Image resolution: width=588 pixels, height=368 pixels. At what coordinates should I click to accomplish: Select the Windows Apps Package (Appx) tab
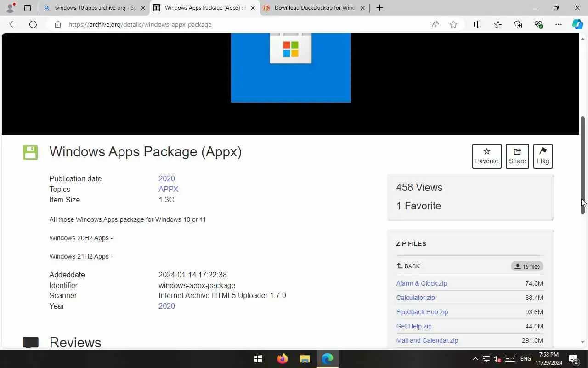[x=205, y=8]
